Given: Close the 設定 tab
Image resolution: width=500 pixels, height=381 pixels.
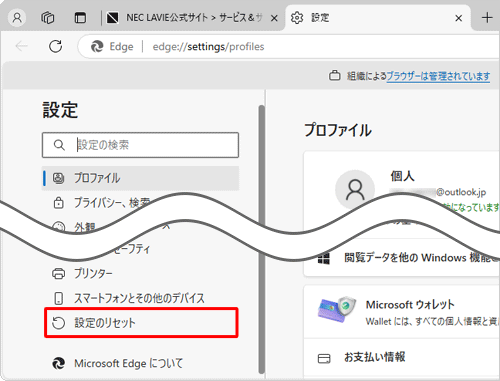Looking at the screenshot, I should click(x=459, y=18).
